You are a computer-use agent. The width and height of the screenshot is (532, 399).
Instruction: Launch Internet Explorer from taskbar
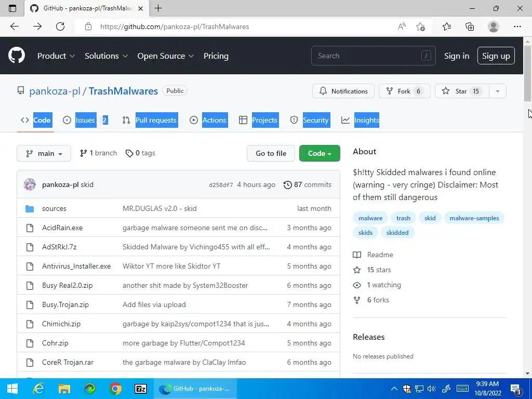coord(38,389)
